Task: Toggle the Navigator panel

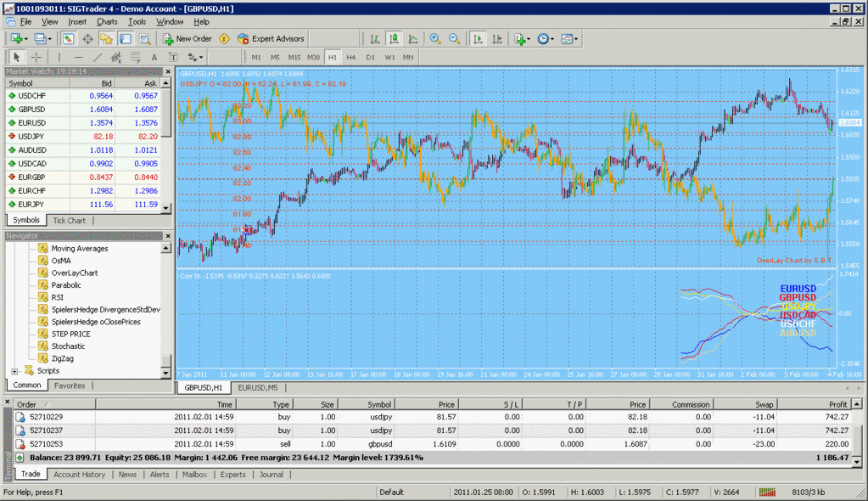Action: pyautogui.click(x=106, y=39)
